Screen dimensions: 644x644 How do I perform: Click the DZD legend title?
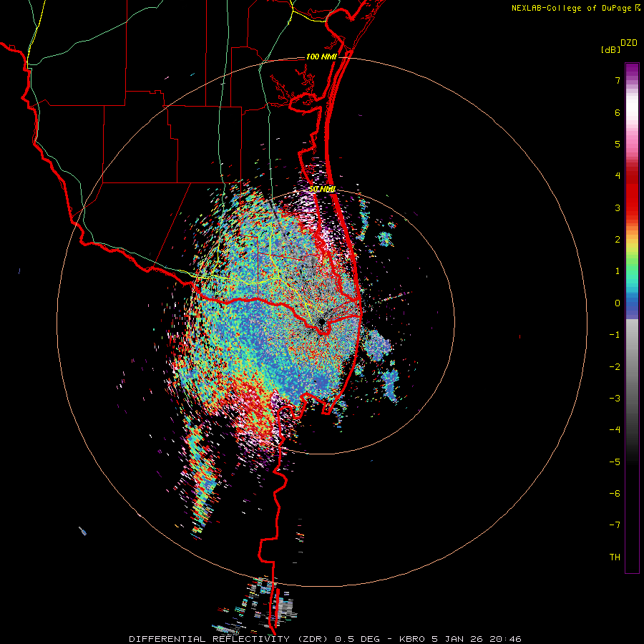pos(629,43)
